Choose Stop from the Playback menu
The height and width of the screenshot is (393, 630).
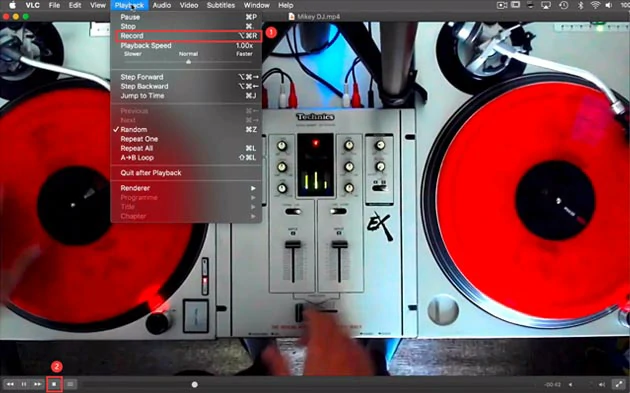click(x=186, y=27)
